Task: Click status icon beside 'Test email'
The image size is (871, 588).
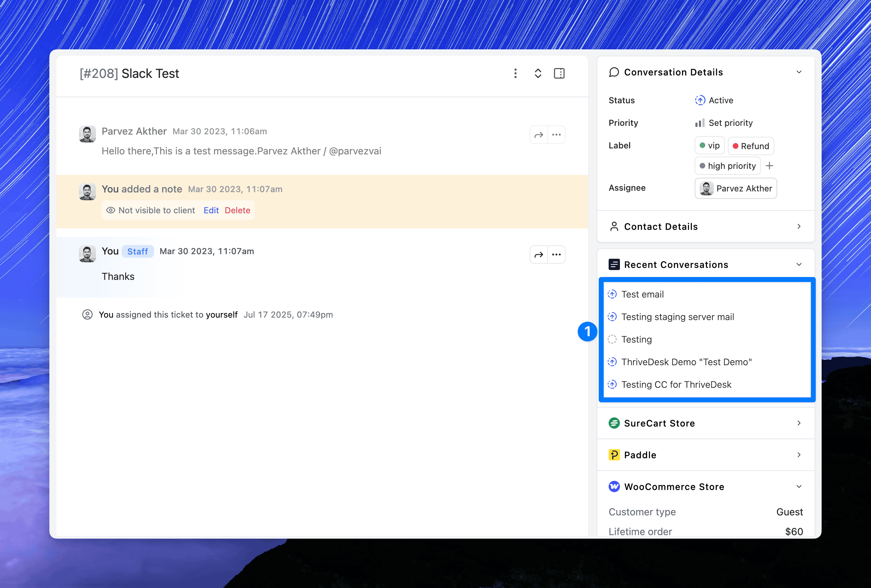Action: (x=612, y=294)
